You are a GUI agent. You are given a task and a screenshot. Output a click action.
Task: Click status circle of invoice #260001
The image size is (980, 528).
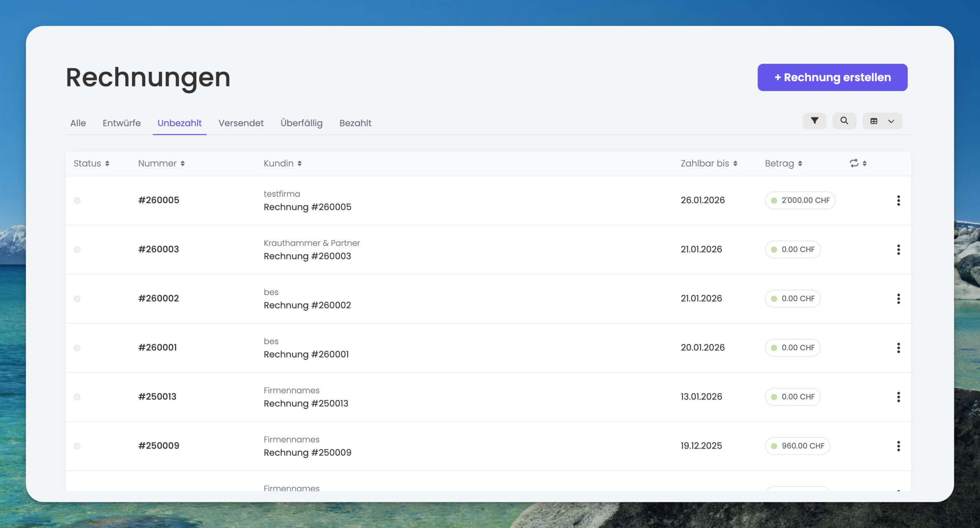77,348
